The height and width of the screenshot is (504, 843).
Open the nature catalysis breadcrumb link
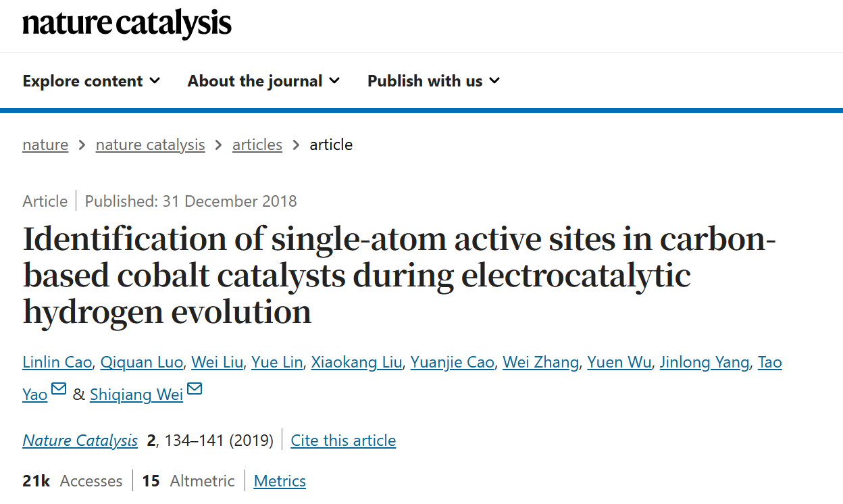(x=151, y=145)
